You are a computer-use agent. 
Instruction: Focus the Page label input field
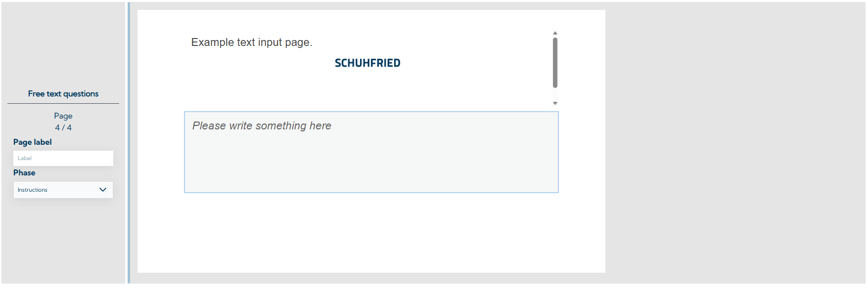[x=63, y=158]
